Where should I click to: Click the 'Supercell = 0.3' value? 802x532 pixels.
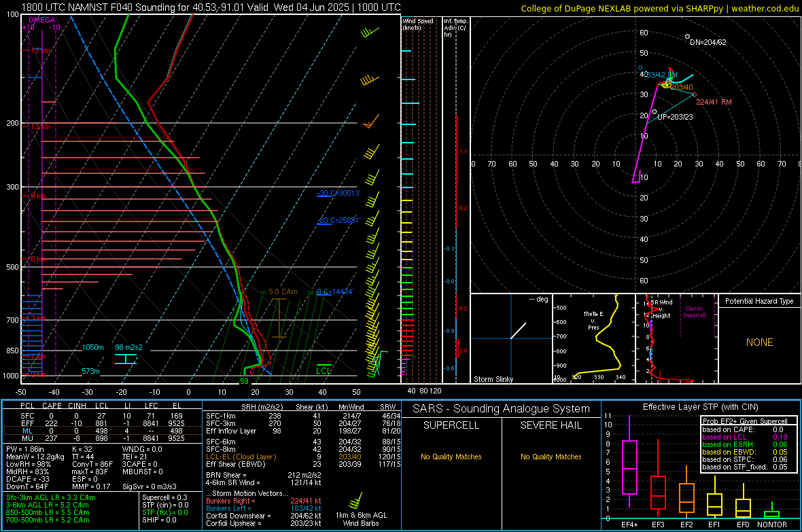(164, 497)
